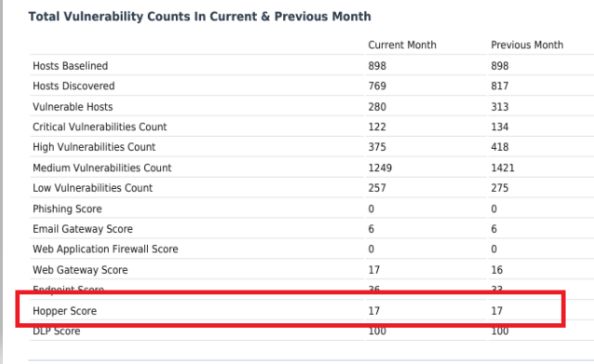Image resolution: width=594 pixels, height=364 pixels.
Task: Click Hopper Score previous month value 17
Action: pyautogui.click(x=496, y=311)
